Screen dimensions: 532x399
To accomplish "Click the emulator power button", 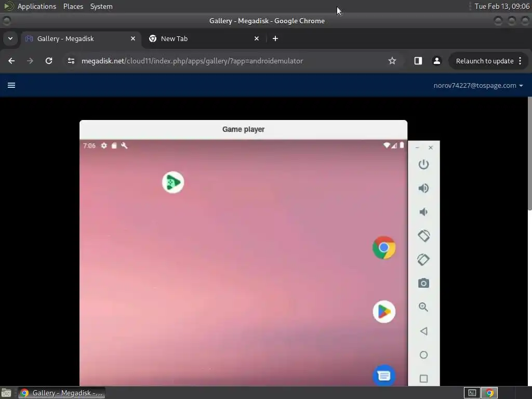I will [423, 165].
